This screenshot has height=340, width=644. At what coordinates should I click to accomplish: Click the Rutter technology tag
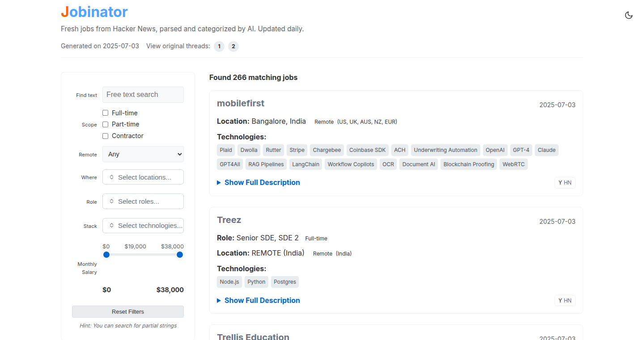coord(273,150)
